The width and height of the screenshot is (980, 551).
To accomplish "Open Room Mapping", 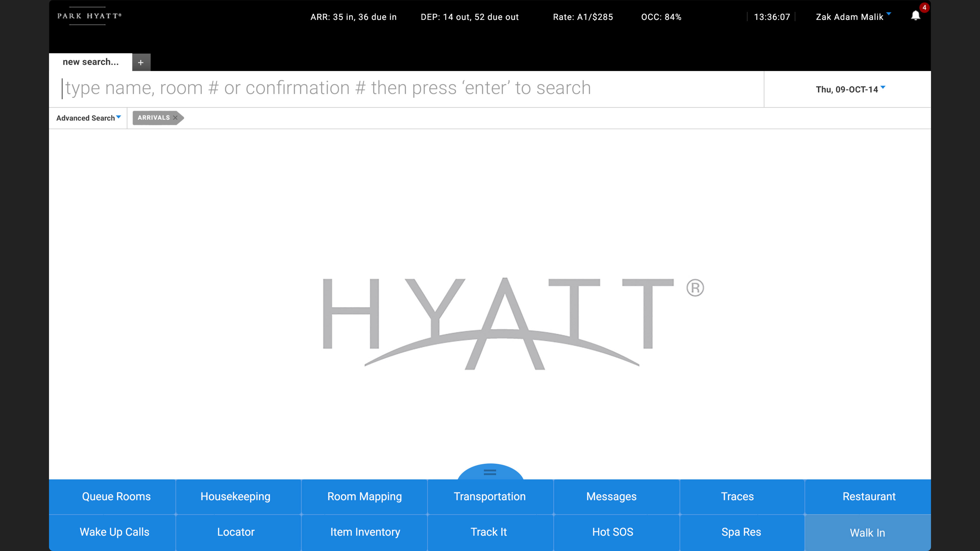I will click(364, 497).
